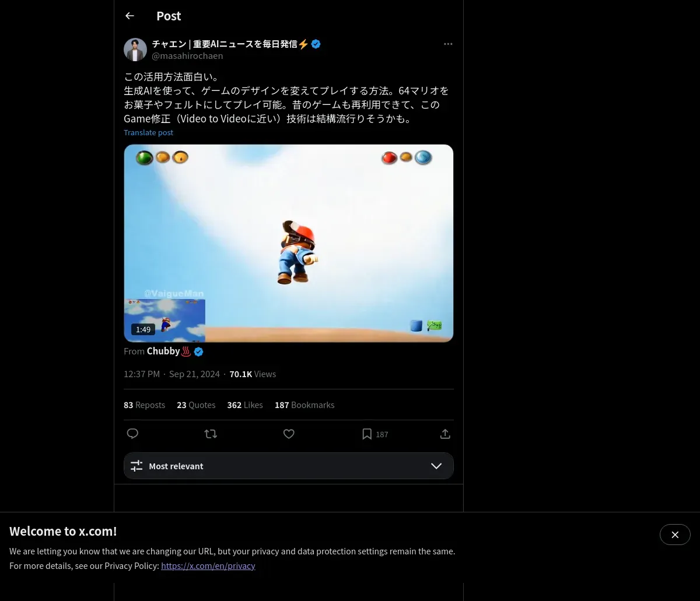700x601 pixels.
Task: Click the reply speech bubble icon
Action: (132, 434)
